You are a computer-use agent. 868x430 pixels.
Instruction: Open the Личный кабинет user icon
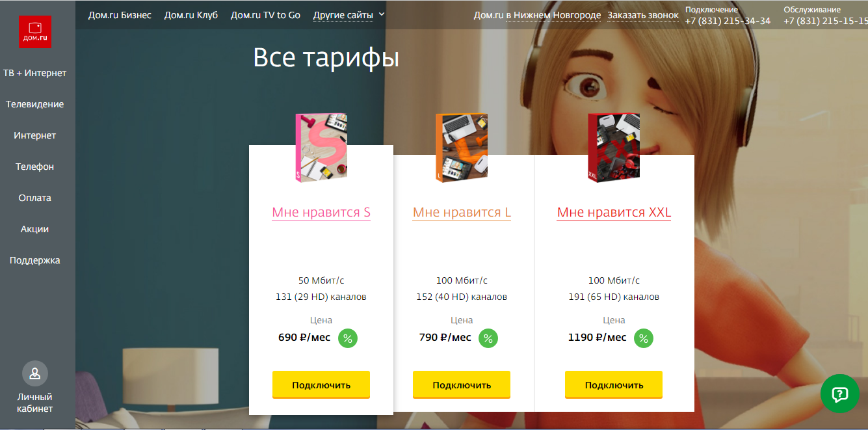tap(35, 374)
